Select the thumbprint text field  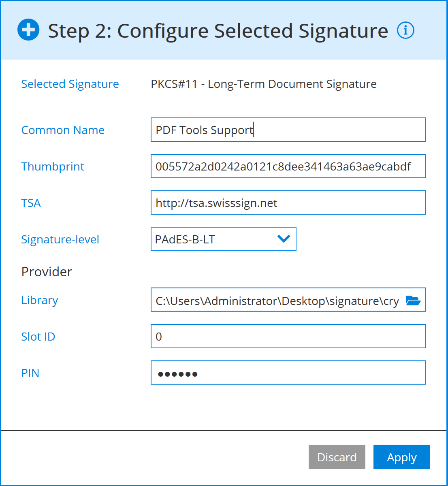coord(288,166)
